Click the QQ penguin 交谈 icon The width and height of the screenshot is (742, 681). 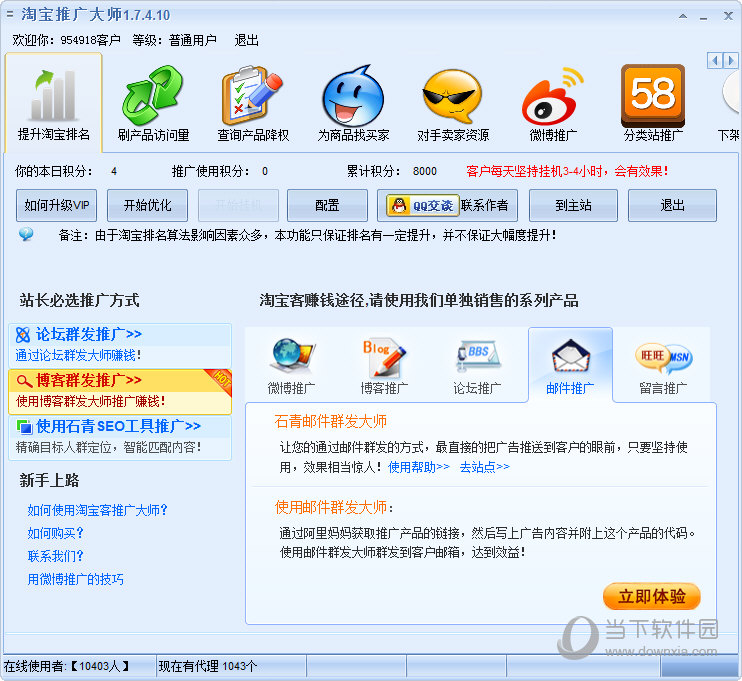coord(423,205)
